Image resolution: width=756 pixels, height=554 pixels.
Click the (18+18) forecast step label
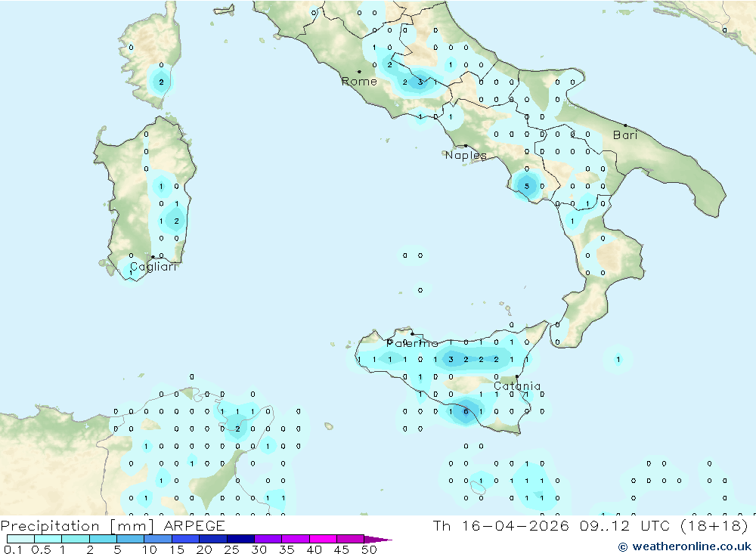point(714,525)
